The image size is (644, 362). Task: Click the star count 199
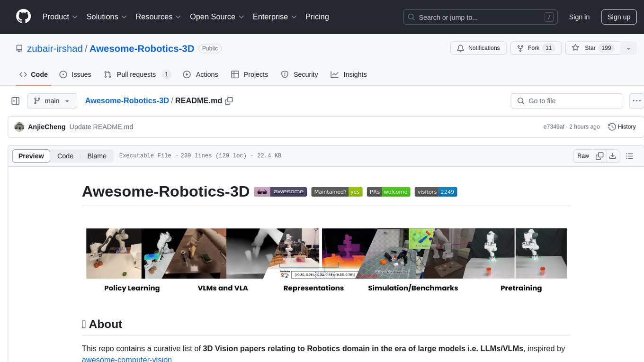(x=606, y=48)
